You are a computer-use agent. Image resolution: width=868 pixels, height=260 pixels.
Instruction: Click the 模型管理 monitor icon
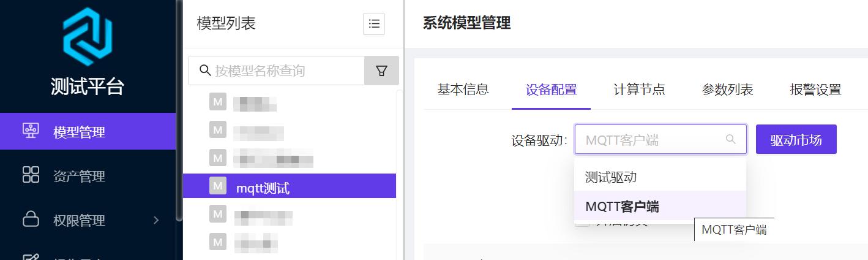click(31, 131)
